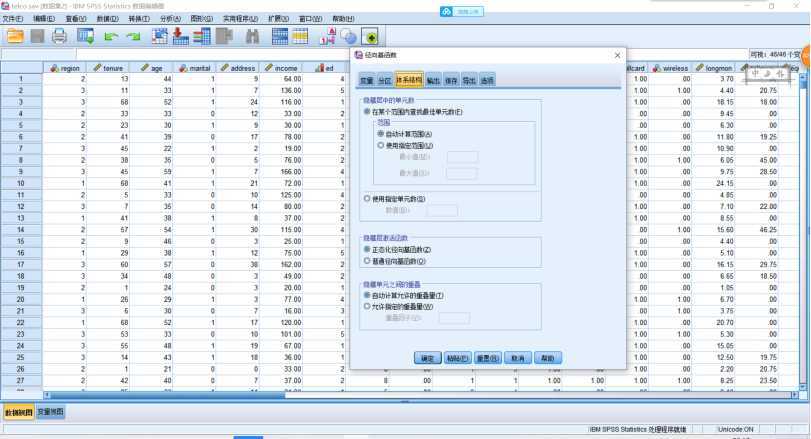Viewport: 811px width, 439px height.
Task: Open the 图形(G) menu
Action: [202, 19]
